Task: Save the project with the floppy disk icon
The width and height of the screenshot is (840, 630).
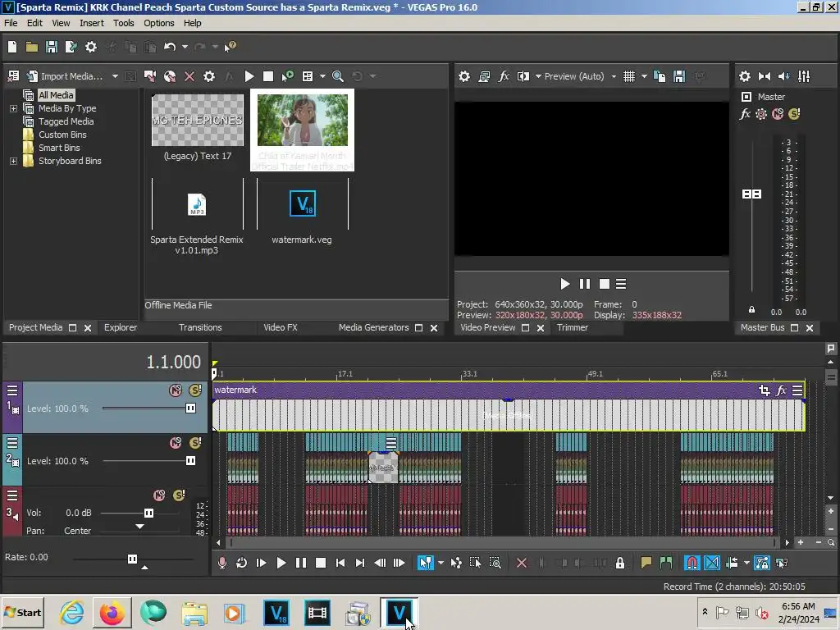Action: pyautogui.click(x=52, y=47)
